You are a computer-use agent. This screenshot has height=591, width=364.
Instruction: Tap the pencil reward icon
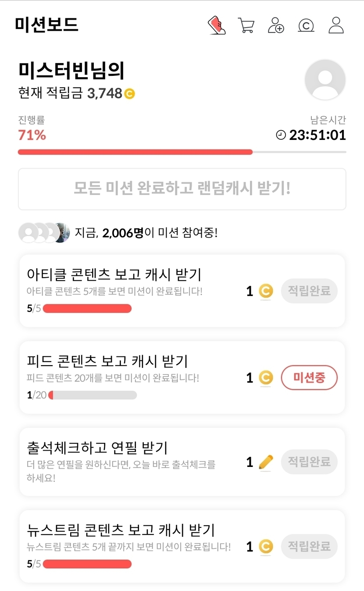click(x=266, y=462)
